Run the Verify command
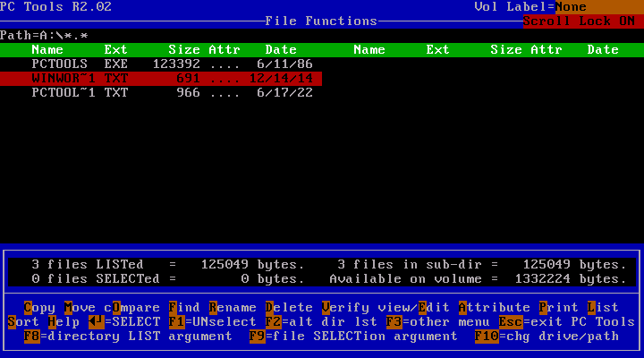Image resolution: width=644 pixels, height=358 pixels. (x=345, y=308)
